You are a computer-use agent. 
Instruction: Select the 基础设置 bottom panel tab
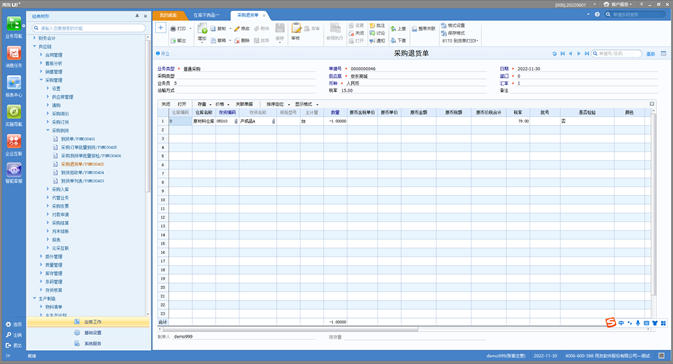point(88,333)
